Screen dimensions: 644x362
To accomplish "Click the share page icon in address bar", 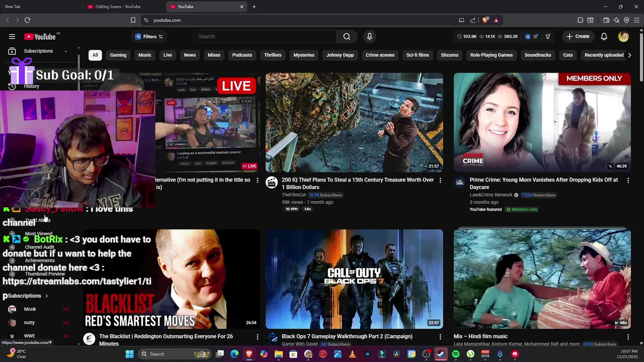I will 473,20.
